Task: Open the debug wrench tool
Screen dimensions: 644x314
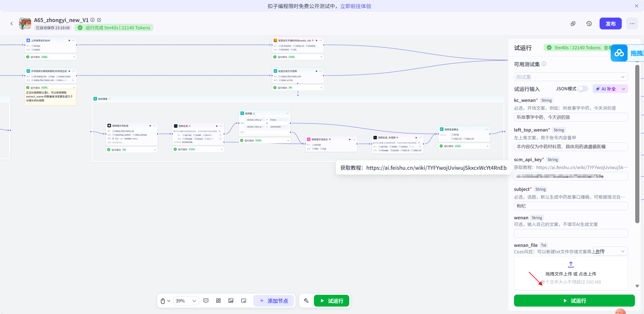Action: (x=306, y=301)
